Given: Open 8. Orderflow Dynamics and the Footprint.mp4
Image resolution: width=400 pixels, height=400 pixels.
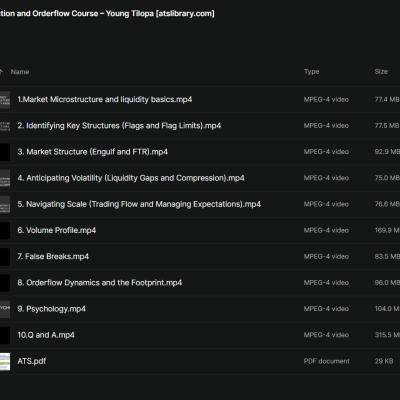Looking at the screenshot, I should (x=100, y=283).
